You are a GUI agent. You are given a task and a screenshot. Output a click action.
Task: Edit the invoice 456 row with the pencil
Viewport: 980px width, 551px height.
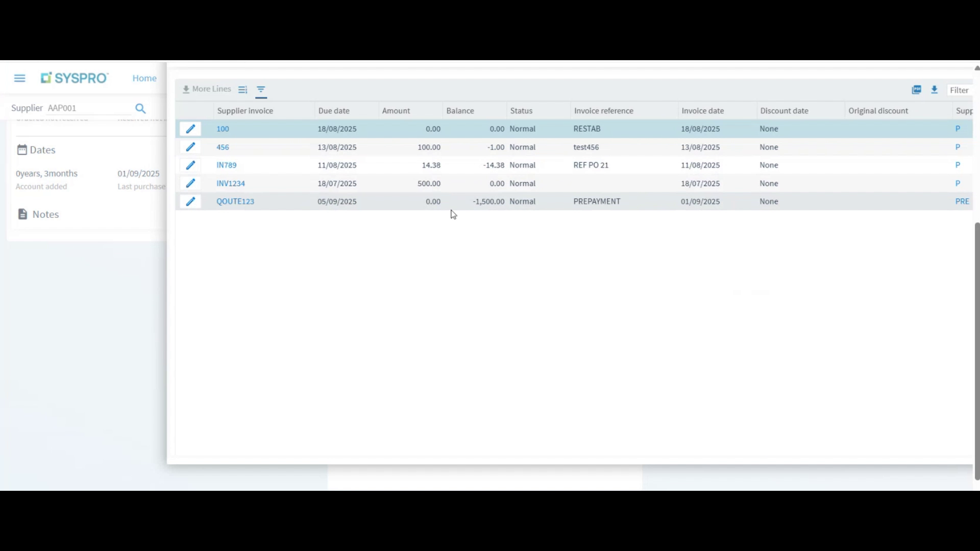190,147
